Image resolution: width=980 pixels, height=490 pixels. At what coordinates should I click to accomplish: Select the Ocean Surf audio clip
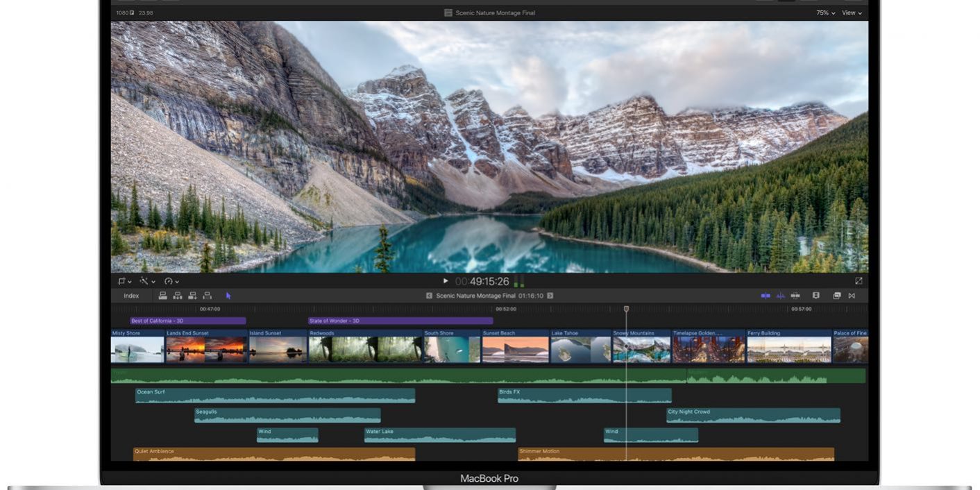pyautogui.click(x=275, y=396)
